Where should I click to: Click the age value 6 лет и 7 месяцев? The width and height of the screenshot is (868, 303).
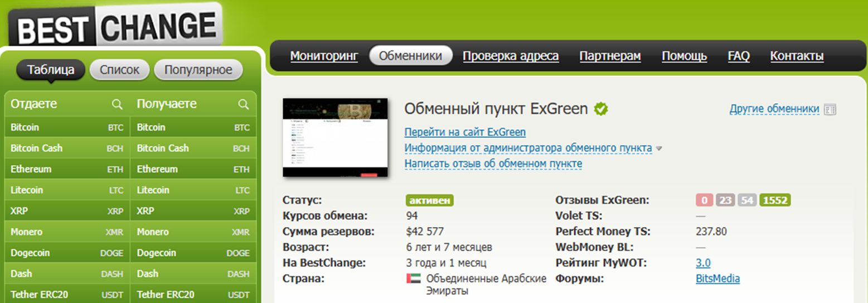click(x=449, y=247)
